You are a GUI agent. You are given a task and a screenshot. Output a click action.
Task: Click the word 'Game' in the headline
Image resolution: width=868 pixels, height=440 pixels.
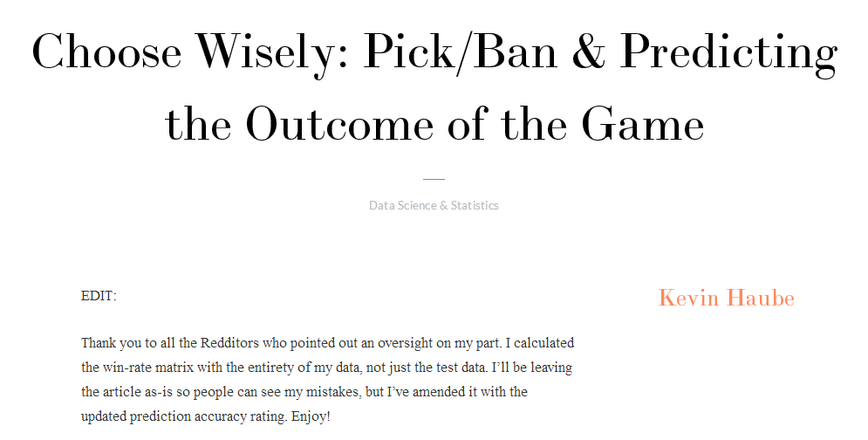coord(643,123)
